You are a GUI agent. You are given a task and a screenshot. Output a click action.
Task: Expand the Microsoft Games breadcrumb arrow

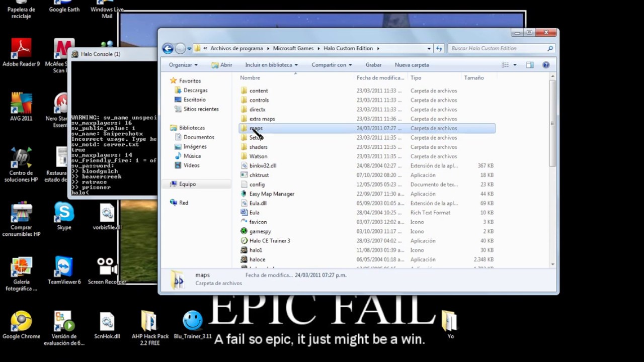[x=318, y=48]
